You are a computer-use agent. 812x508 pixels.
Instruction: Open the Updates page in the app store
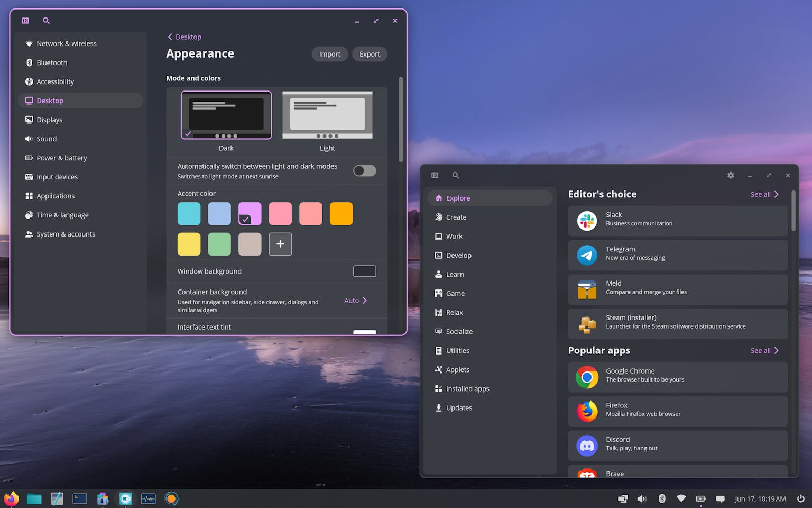coord(490,407)
